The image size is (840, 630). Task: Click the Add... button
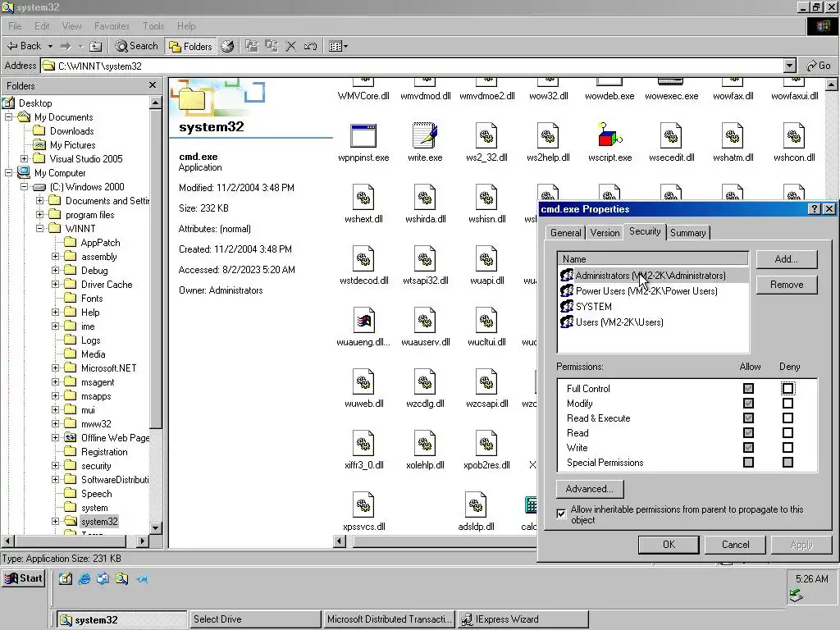pos(787,259)
